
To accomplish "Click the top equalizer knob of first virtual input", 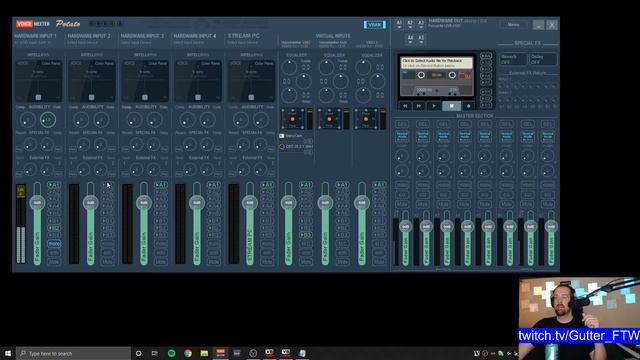I will click(289, 67).
